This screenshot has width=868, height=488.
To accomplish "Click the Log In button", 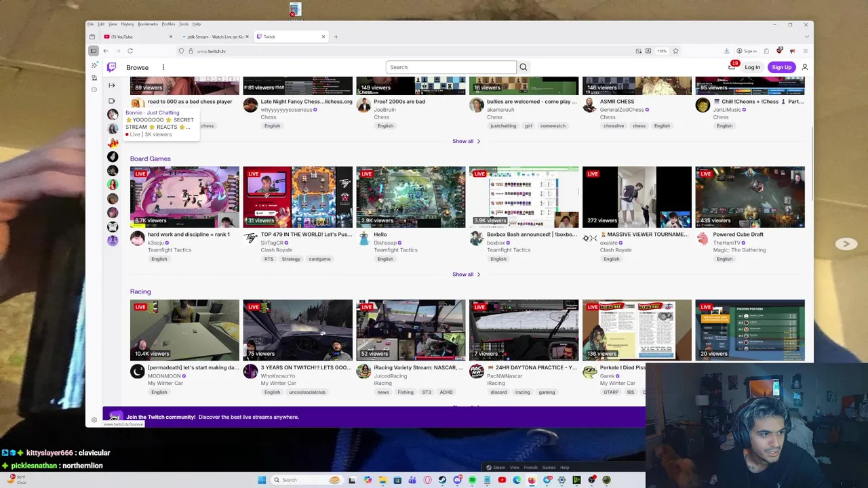I will point(753,67).
